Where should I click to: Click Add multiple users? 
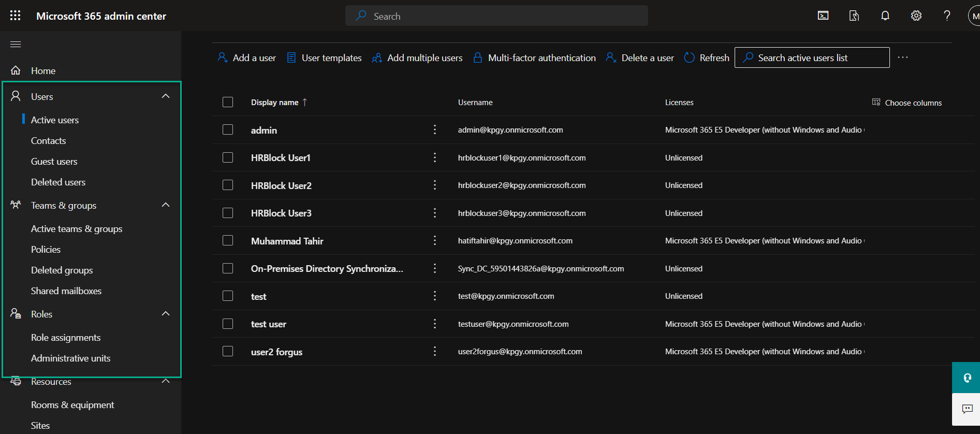[x=417, y=57]
